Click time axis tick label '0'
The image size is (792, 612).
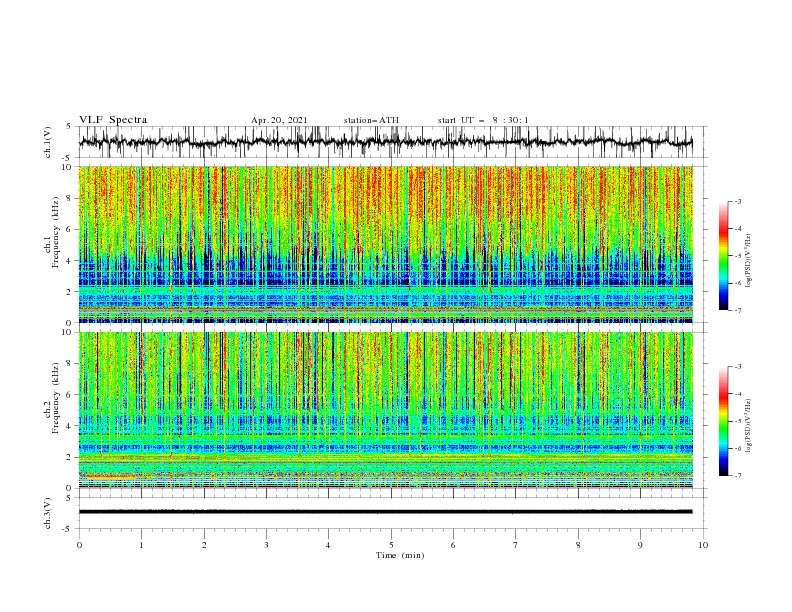click(x=79, y=545)
